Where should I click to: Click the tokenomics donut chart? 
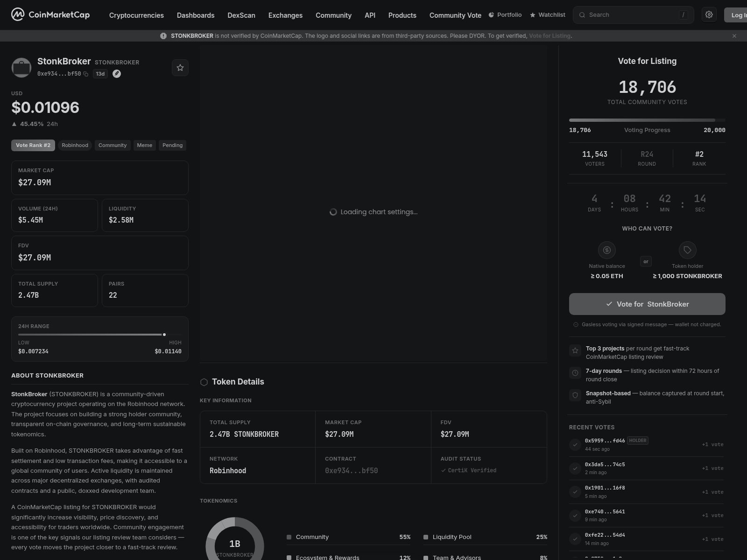[235, 539]
